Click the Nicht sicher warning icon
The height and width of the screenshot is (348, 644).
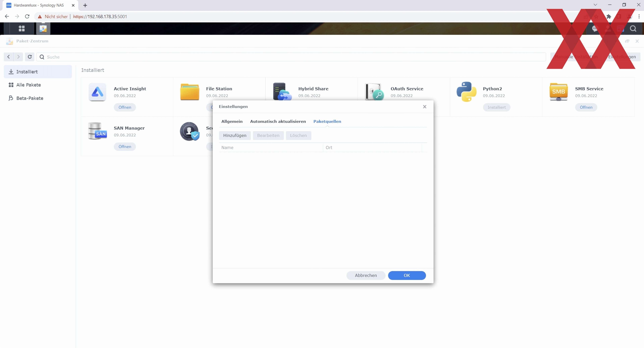(40, 17)
